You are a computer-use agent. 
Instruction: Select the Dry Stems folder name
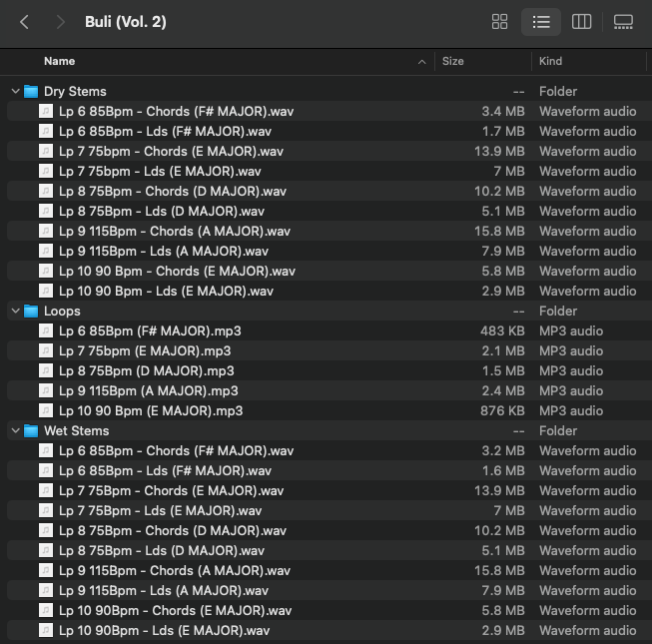click(75, 92)
